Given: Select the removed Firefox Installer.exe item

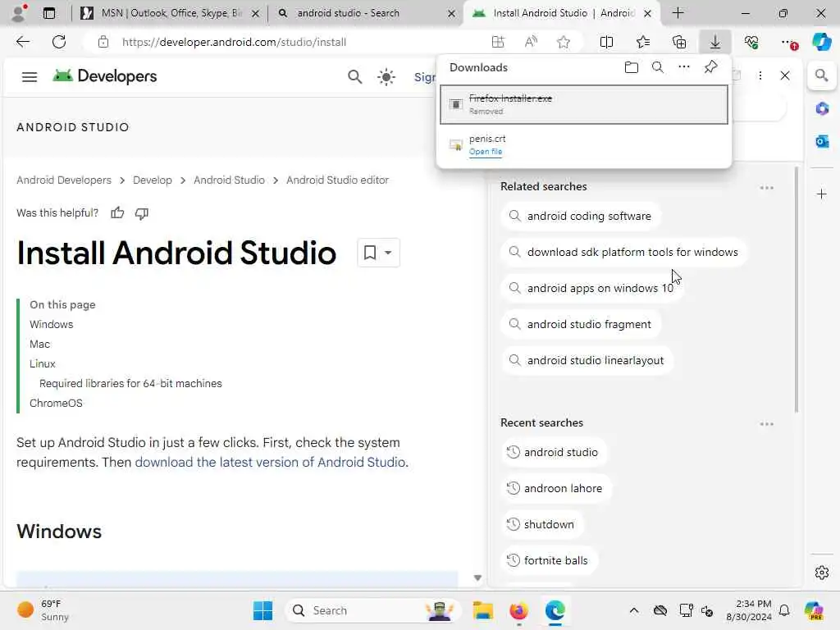Looking at the screenshot, I should 584,104.
